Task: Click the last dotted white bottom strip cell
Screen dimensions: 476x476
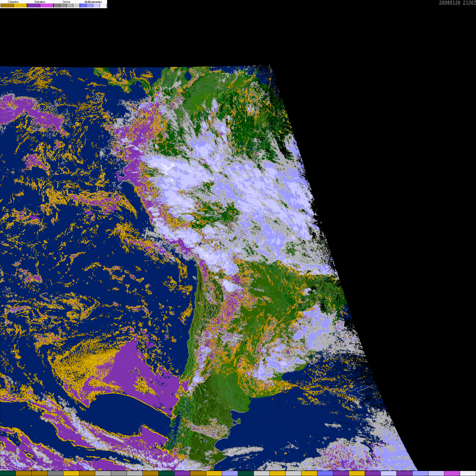Action: [468, 473]
